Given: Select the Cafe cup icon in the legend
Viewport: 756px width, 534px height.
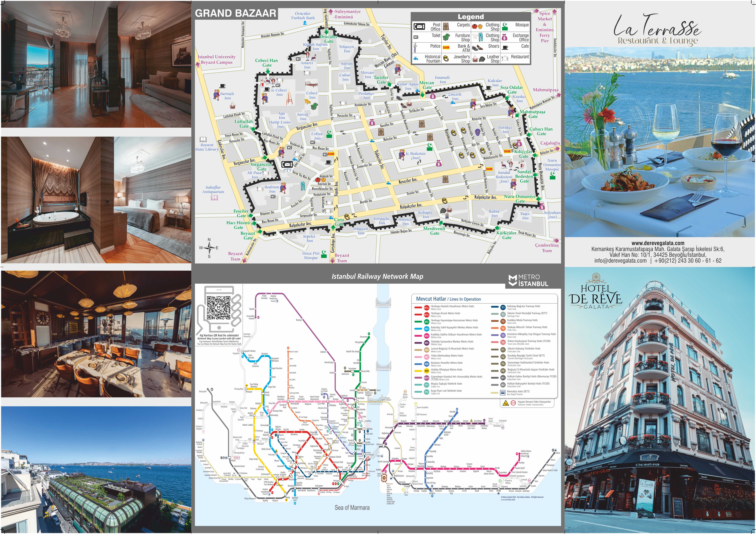Looking at the screenshot, I should click(504, 47).
